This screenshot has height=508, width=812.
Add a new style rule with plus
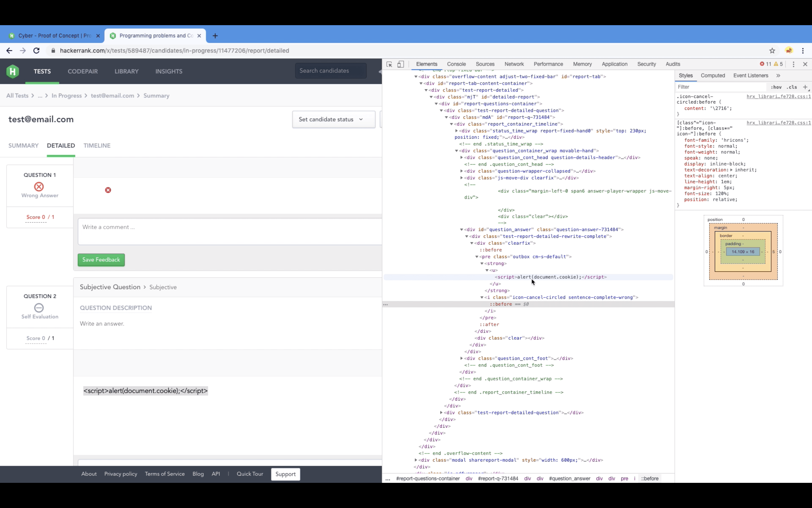click(x=805, y=87)
